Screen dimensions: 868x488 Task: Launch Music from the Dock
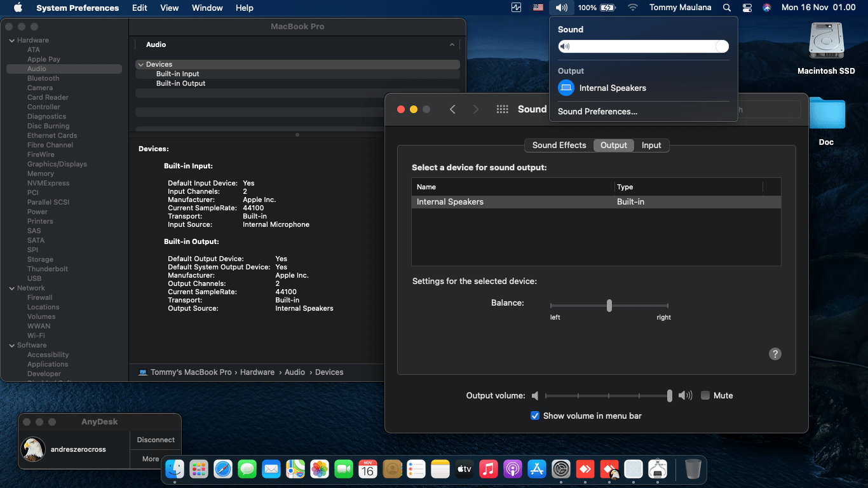(488, 470)
